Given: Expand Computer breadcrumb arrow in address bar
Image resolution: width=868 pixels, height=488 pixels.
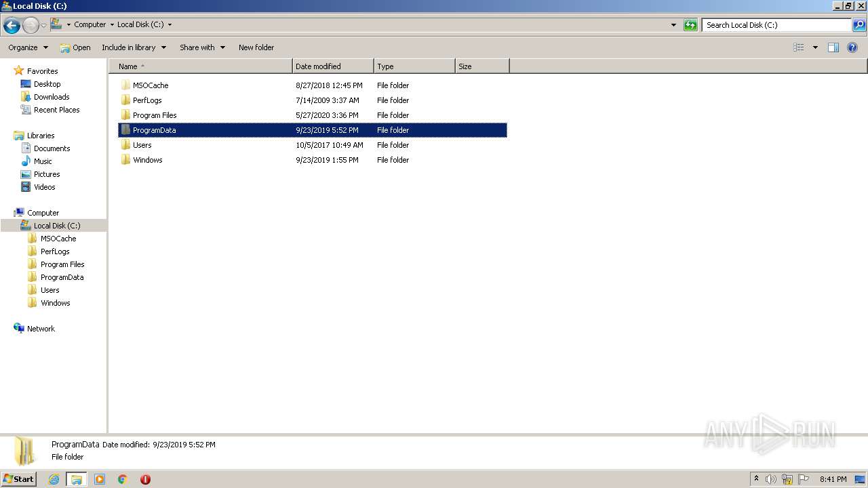Looking at the screenshot, I should 112,24.
